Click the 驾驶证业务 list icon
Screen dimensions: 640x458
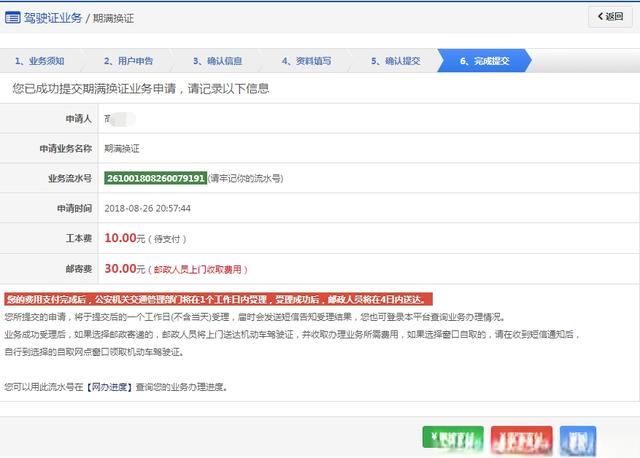click(x=13, y=18)
